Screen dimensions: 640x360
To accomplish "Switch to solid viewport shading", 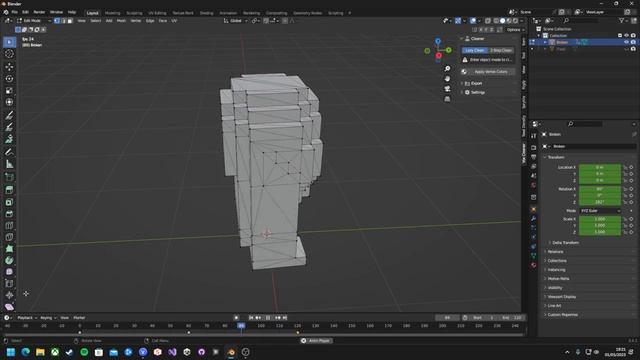I will click(503, 20).
